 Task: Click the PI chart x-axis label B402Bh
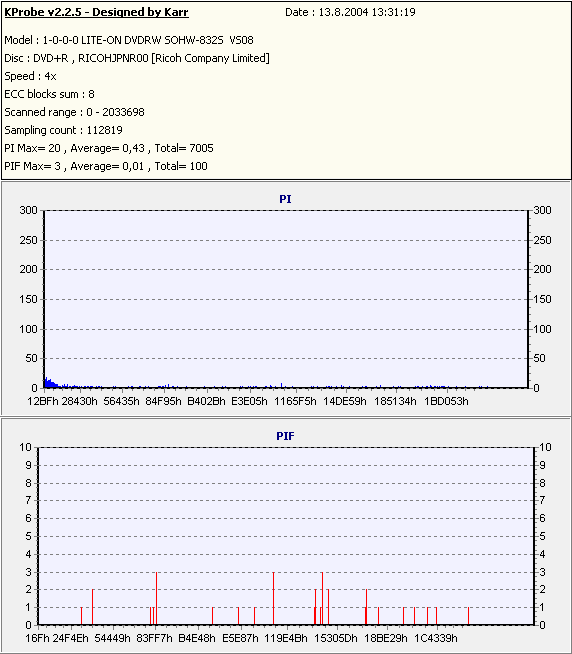206,401
